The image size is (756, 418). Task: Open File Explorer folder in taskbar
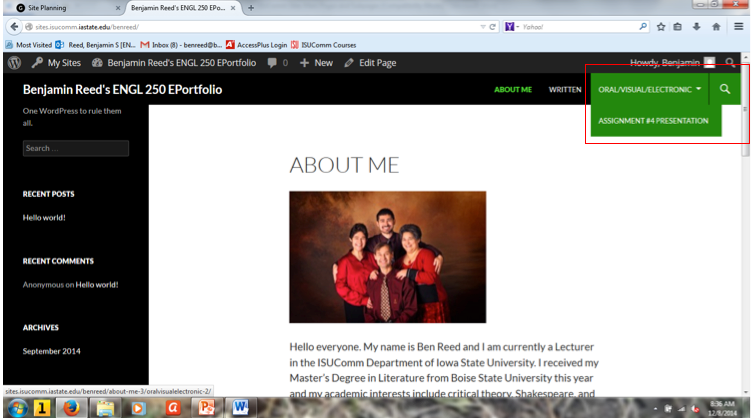coord(105,408)
